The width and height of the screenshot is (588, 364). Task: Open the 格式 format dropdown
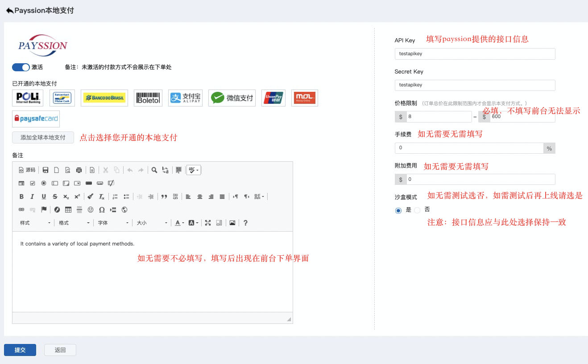75,223
